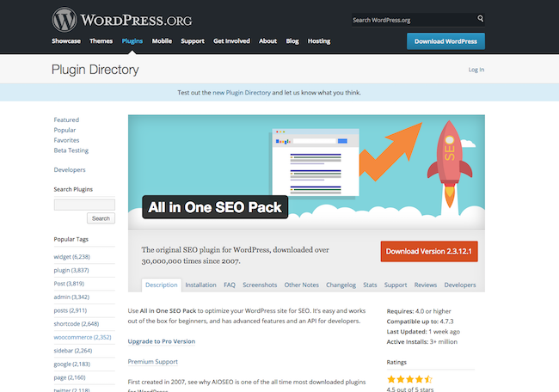
Task: Click the Download WordPress button
Action: pos(445,41)
